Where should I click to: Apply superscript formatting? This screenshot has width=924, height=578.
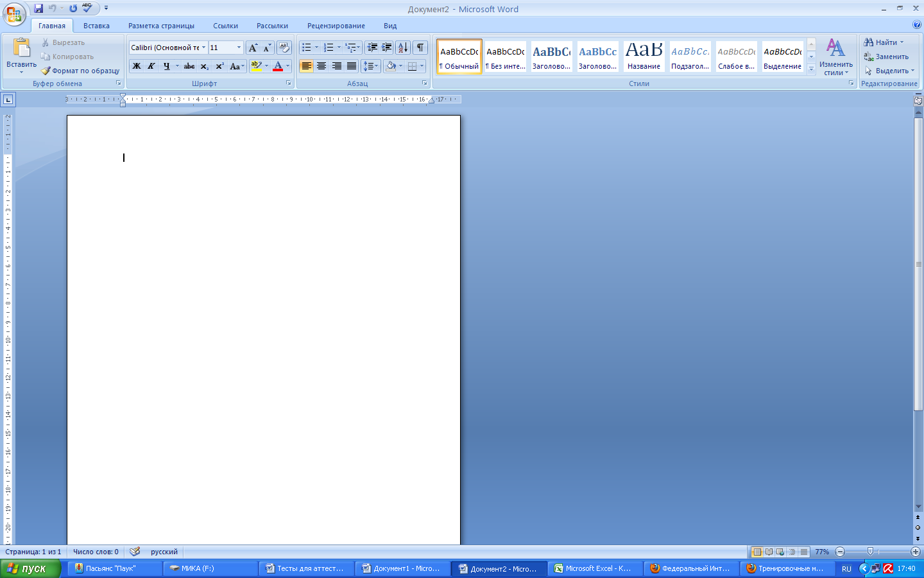[x=219, y=66]
